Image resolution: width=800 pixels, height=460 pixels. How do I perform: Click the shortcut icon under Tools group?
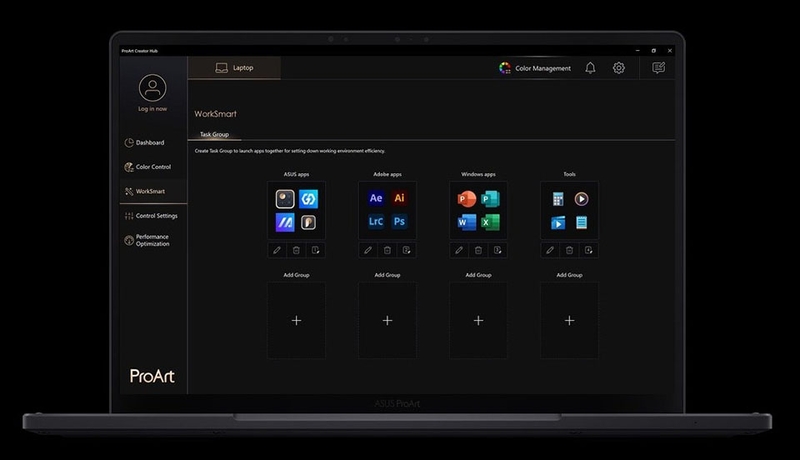click(589, 250)
